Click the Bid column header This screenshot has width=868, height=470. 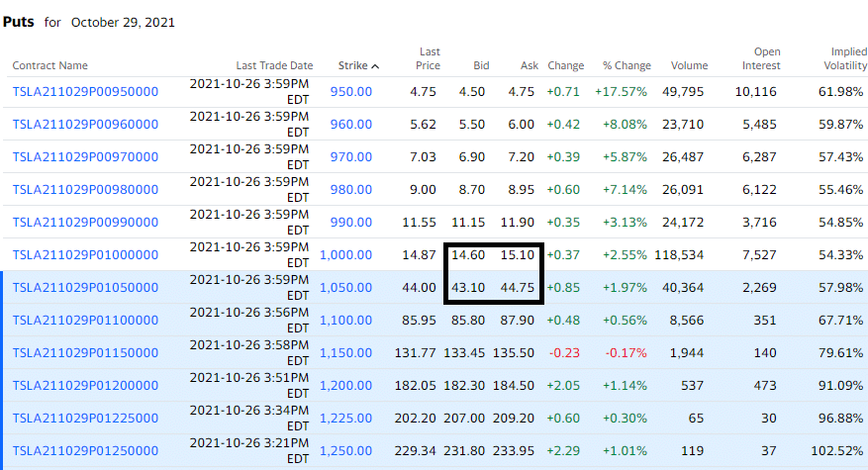[481, 65]
